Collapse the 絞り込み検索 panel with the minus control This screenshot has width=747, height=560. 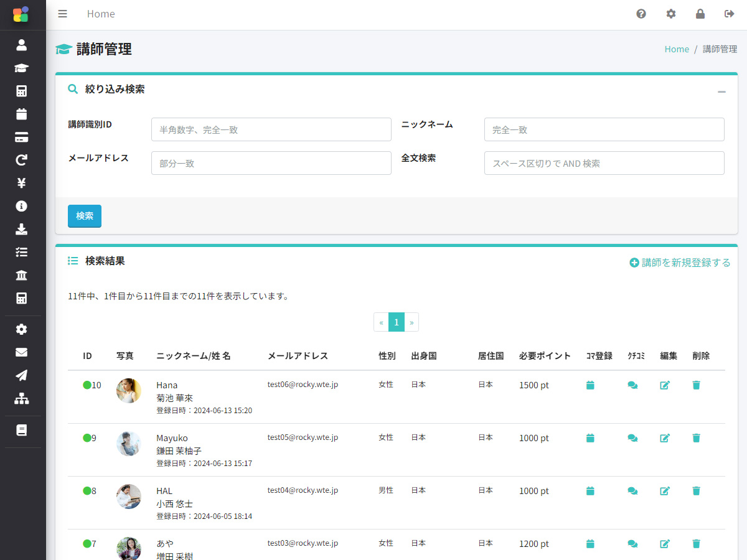[x=721, y=91]
